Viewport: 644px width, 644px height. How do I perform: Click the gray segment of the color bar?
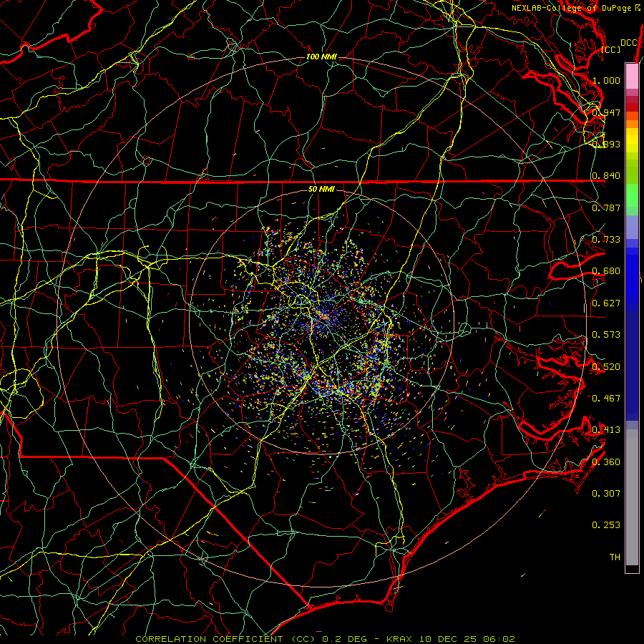[632, 497]
